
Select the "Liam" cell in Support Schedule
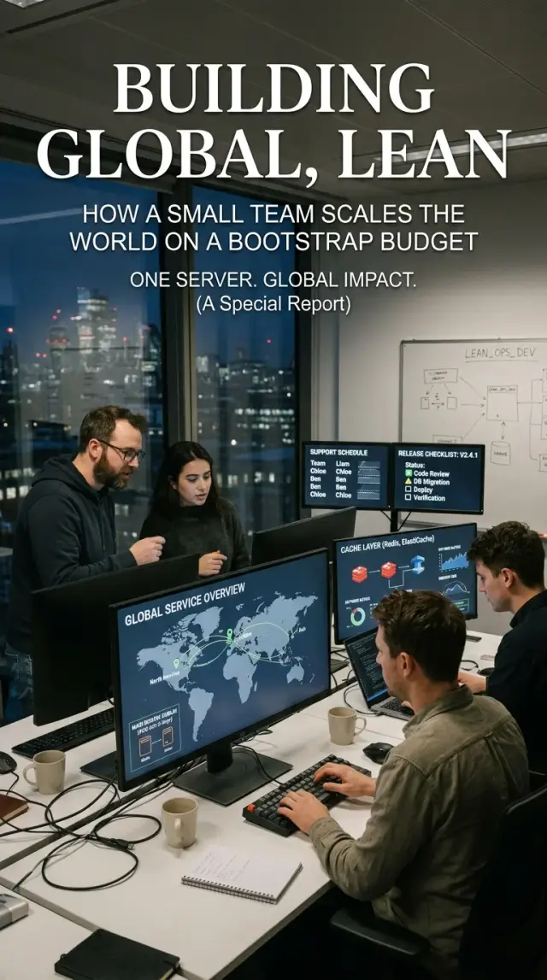point(343,463)
